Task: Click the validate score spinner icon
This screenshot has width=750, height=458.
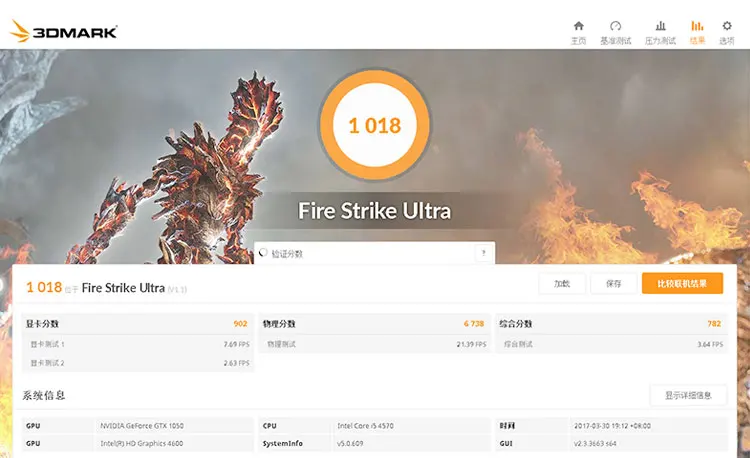Action: pyautogui.click(x=263, y=252)
